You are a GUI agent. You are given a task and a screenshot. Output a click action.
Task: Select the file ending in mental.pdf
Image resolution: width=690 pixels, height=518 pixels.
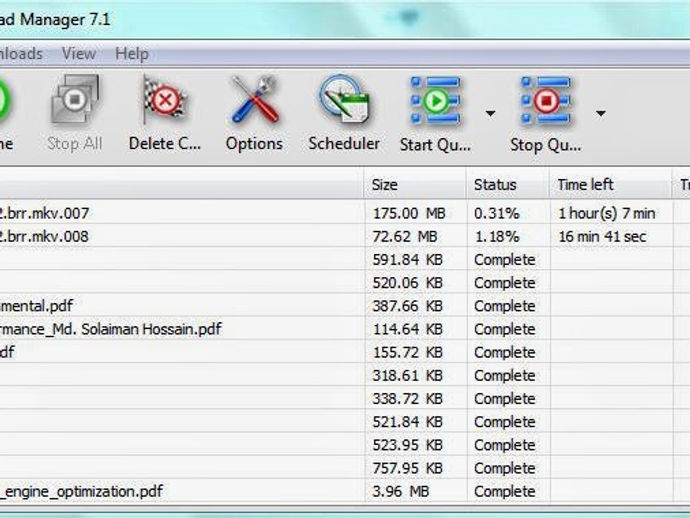345,306
